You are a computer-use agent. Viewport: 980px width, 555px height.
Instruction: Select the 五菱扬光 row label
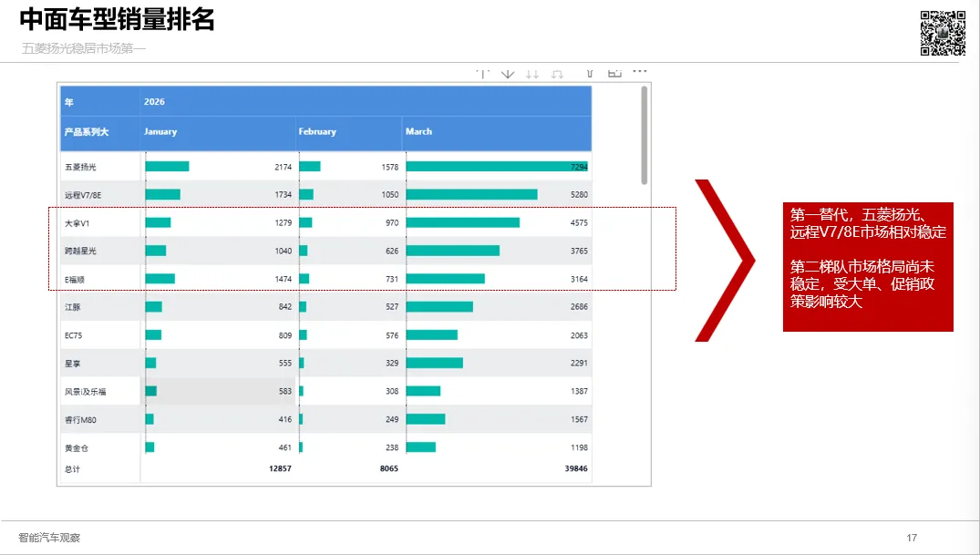point(80,167)
